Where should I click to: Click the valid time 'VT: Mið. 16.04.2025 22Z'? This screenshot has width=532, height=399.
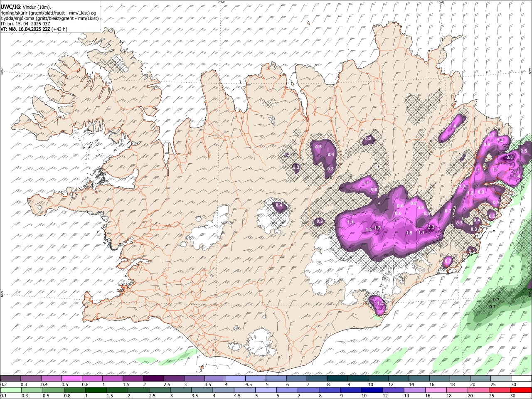25,29
